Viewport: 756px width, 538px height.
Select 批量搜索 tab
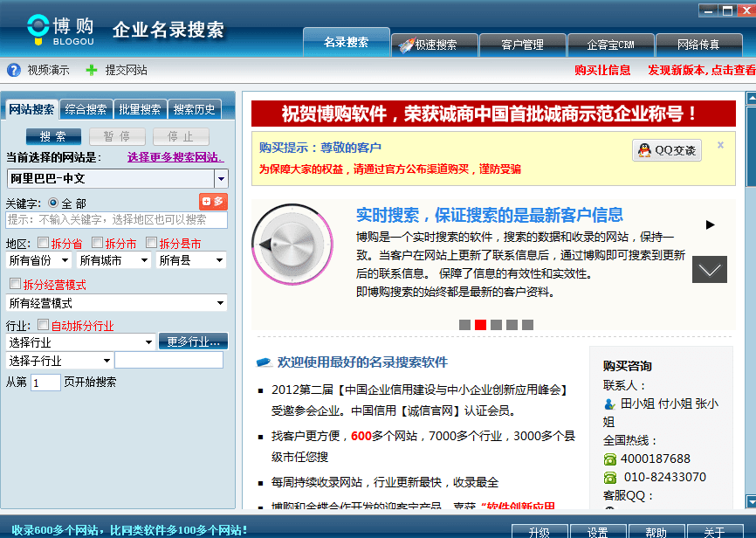140,110
